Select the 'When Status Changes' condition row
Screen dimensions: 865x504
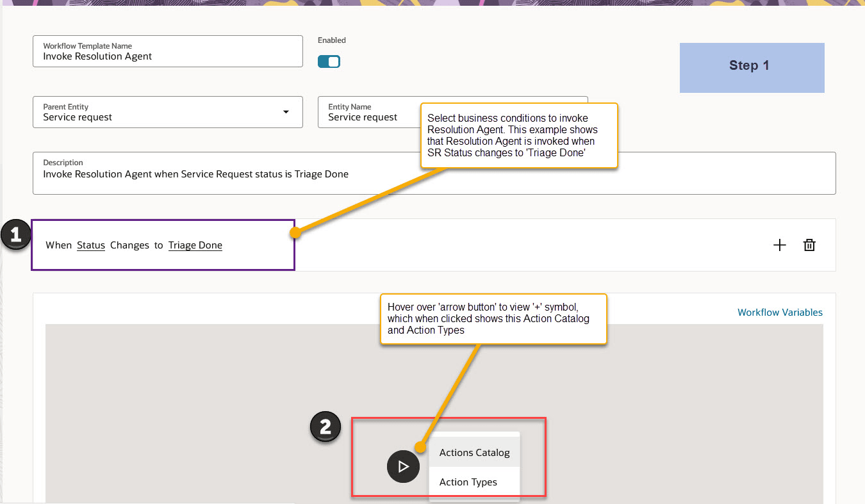click(x=162, y=245)
